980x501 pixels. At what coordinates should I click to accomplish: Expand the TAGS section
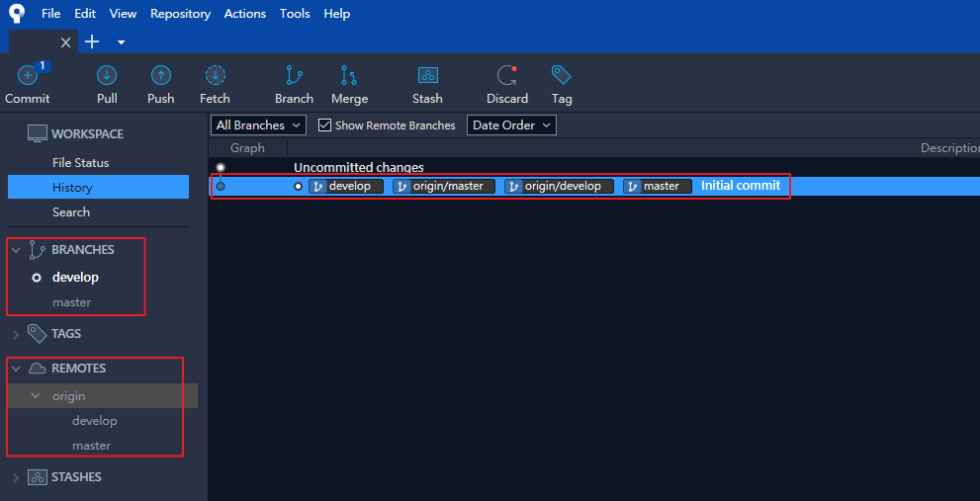[x=16, y=334]
